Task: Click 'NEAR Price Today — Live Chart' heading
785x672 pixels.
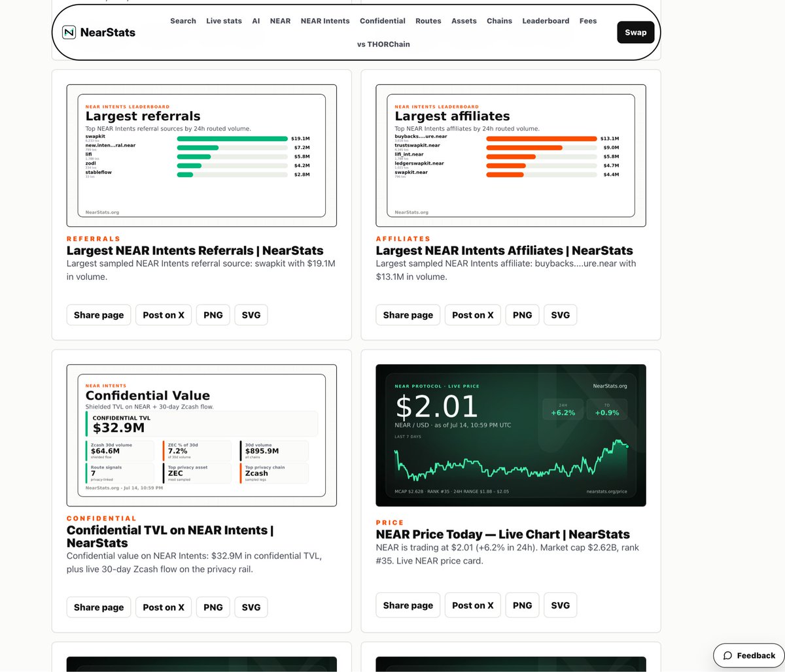Action: click(x=503, y=535)
